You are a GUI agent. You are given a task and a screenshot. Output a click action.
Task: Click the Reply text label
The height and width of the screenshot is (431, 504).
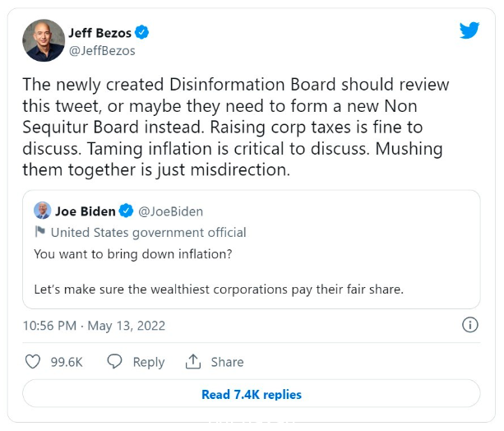click(149, 362)
